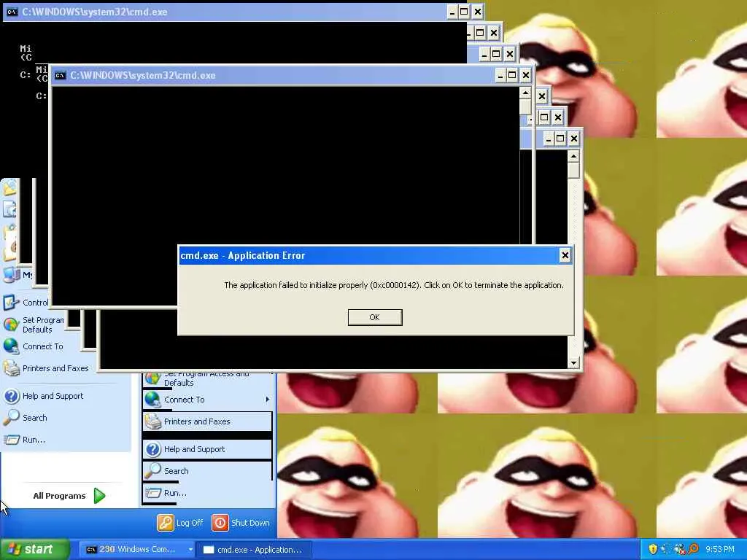Click the black-outlined Run... entry
This screenshot has height=560, width=747.
click(x=208, y=493)
